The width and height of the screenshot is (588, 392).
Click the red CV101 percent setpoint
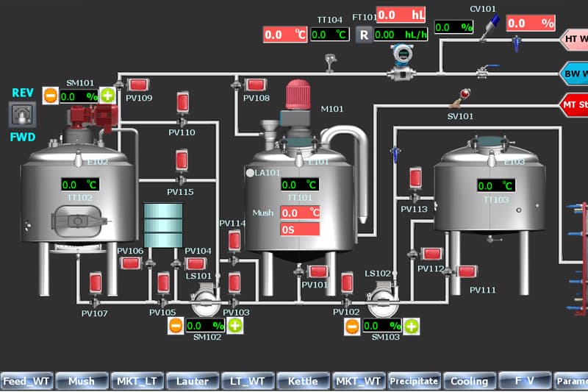(x=531, y=24)
